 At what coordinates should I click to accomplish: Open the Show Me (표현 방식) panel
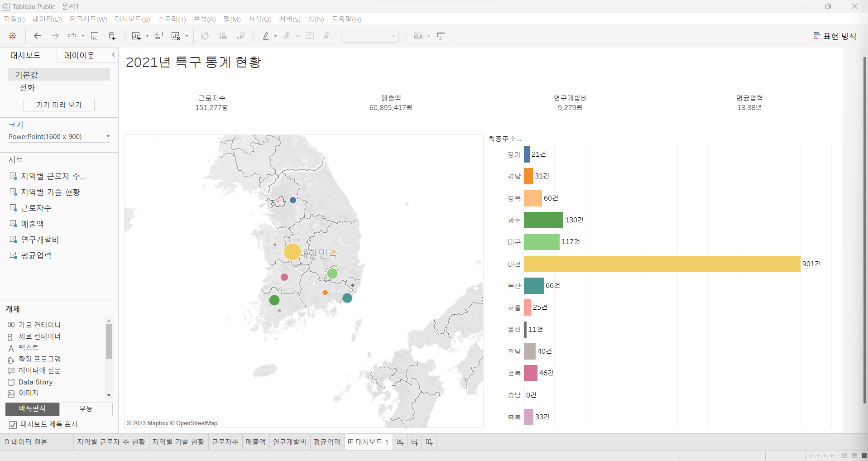[834, 36]
